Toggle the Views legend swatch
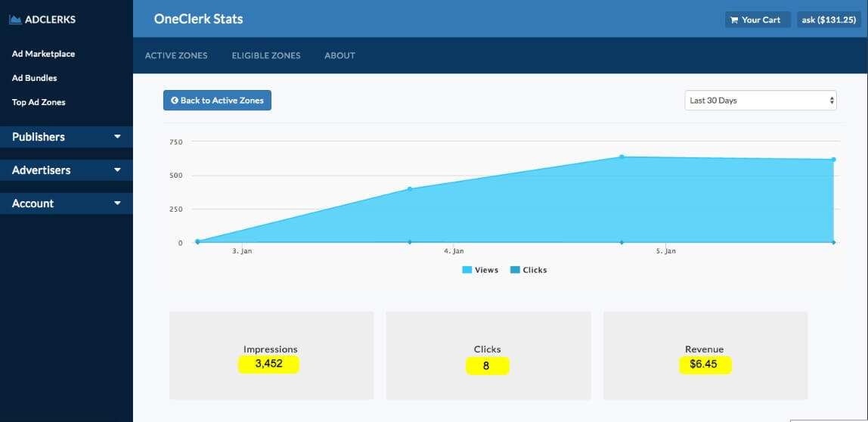The height and width of the screenshot is (422, 868). coord(467,270)
